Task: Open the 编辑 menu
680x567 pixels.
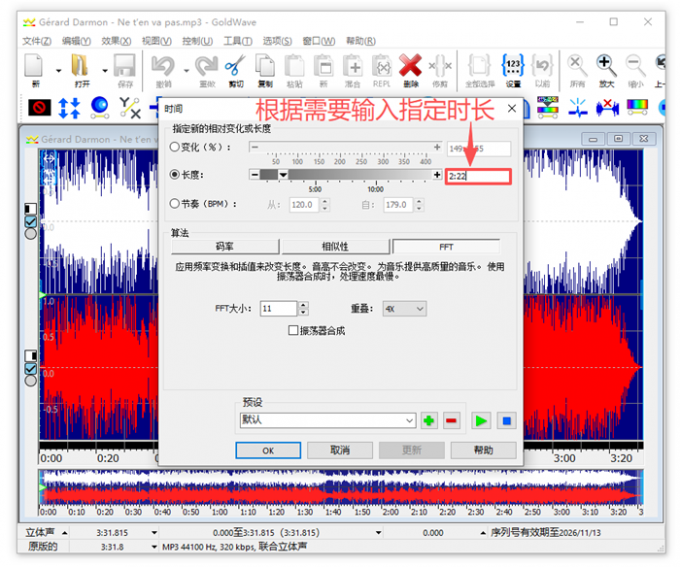Action: [76, 41]
